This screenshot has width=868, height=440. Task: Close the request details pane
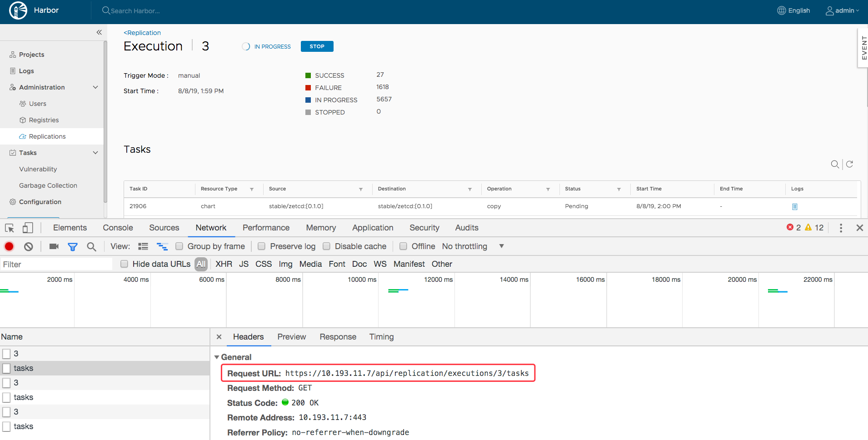tap(219, 337)
